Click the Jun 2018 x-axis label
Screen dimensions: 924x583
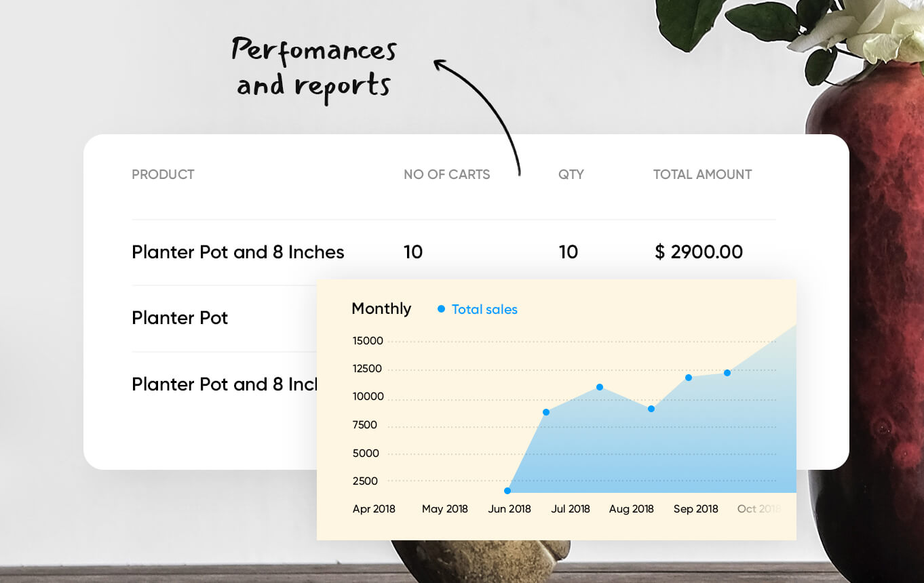click(x=509, y=509)
